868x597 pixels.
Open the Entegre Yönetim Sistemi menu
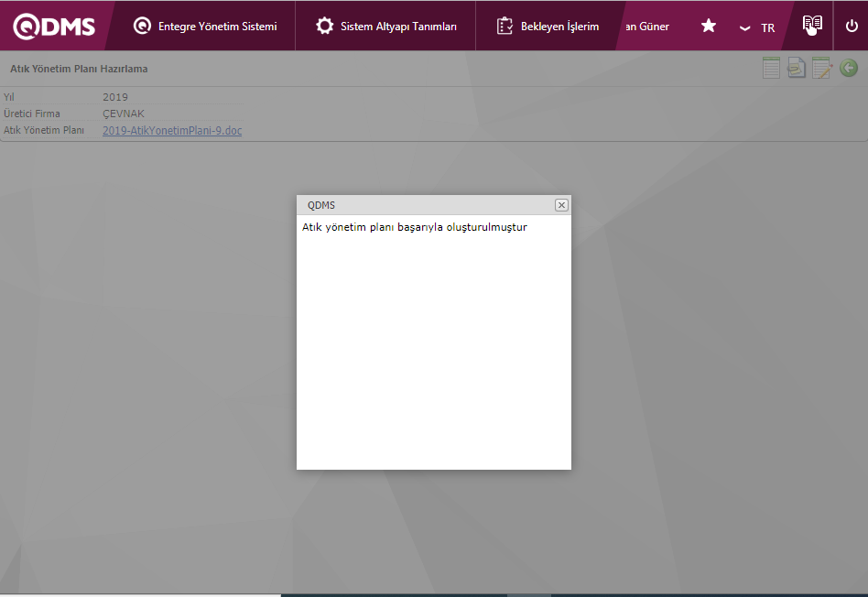[205, 26]
